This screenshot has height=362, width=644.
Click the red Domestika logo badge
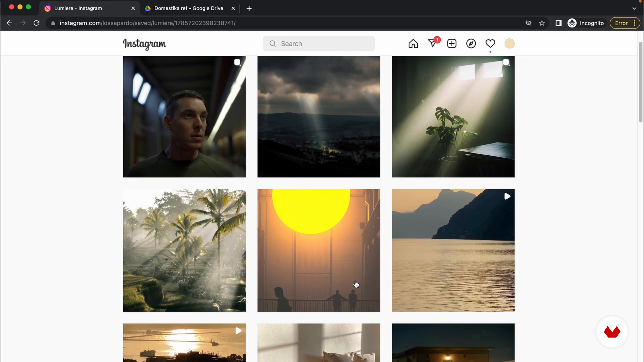coord(612,332)
